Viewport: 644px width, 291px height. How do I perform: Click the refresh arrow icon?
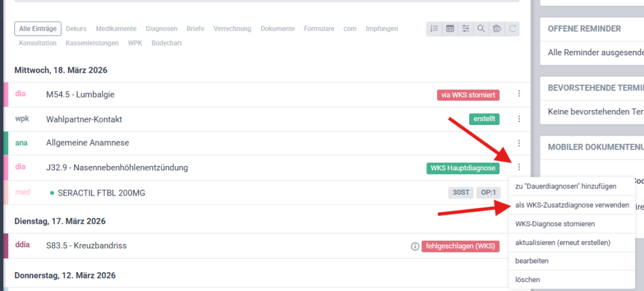(513, 28)
